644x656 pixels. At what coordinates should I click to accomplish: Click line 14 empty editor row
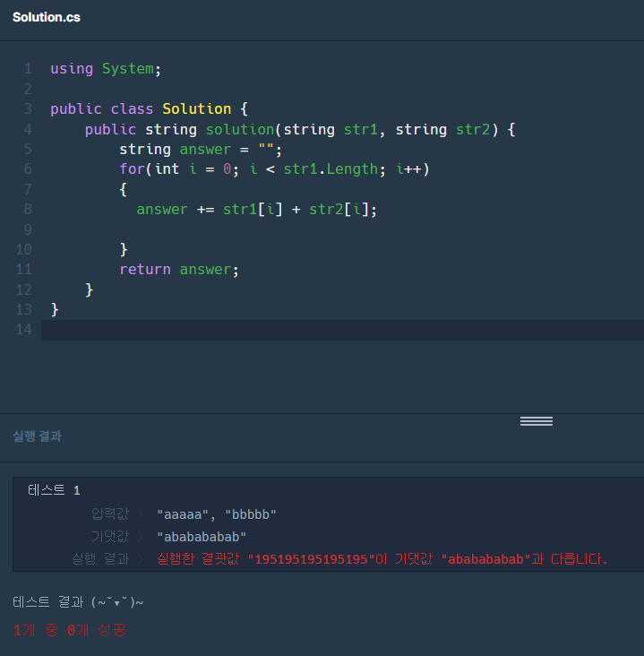coord(342,330)
